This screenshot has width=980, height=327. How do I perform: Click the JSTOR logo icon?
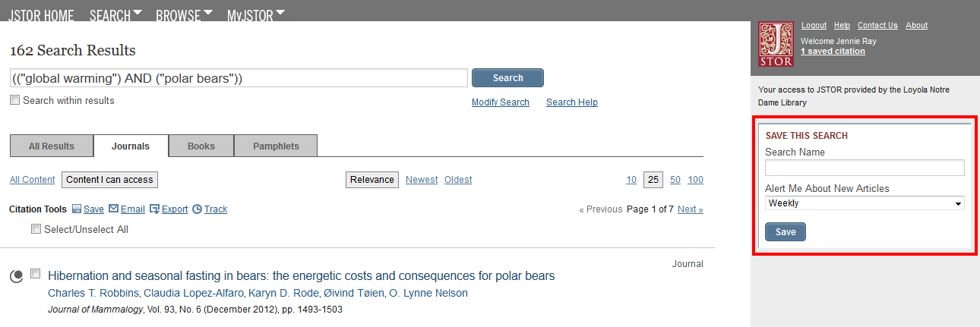coord(776,44)
